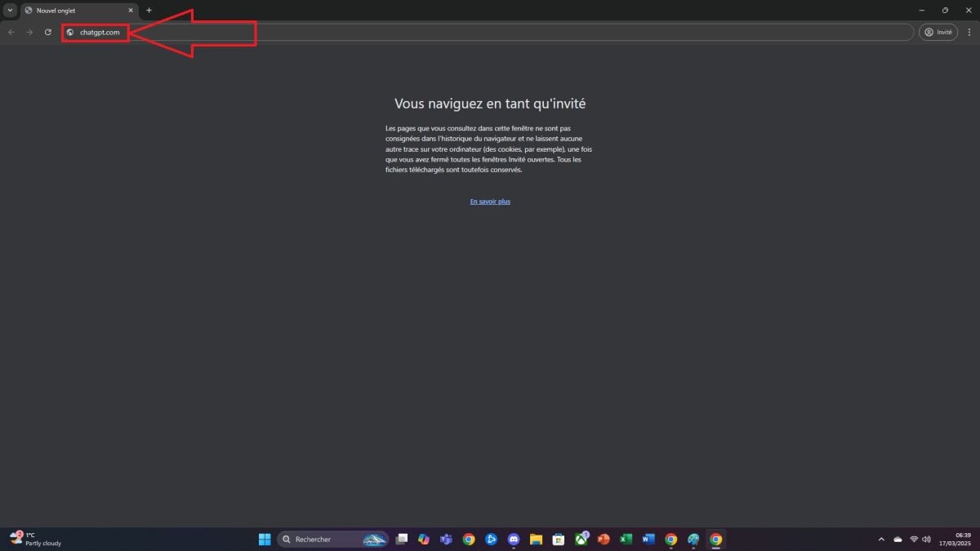This screenshot has height=551, width=980.
Task: Reload the page with the refresh icon
Action: coord(48,32)
